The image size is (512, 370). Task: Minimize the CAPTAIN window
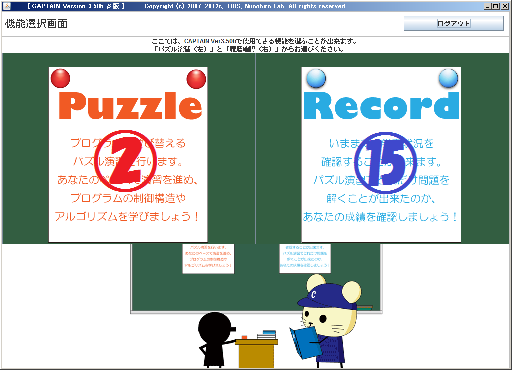pos(488,6)
